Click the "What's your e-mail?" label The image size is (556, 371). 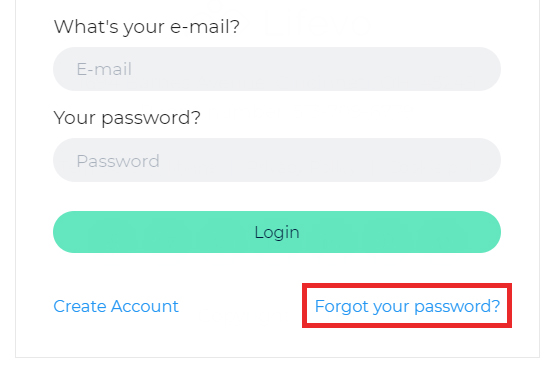pyautogui.click(x=147, y=27)
